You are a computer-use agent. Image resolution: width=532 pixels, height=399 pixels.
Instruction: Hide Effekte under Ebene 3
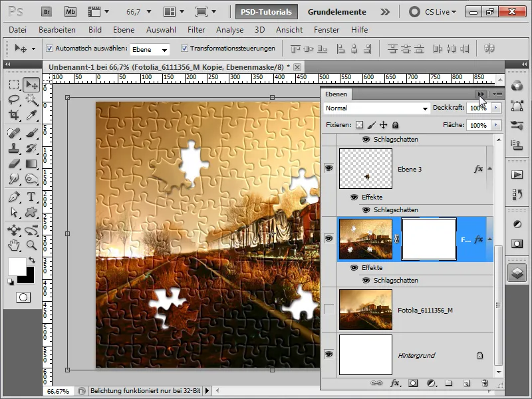point(354,197)
